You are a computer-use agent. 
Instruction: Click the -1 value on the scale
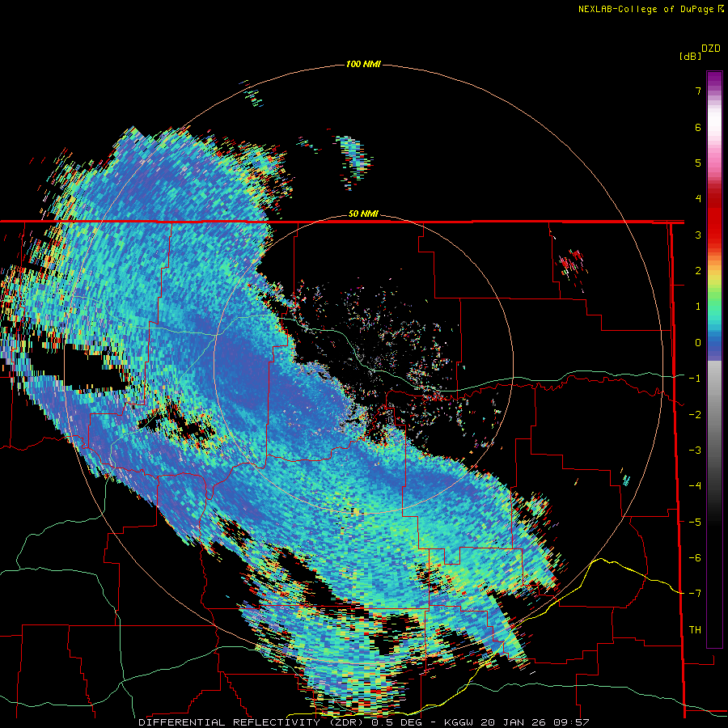pos(695,379)
